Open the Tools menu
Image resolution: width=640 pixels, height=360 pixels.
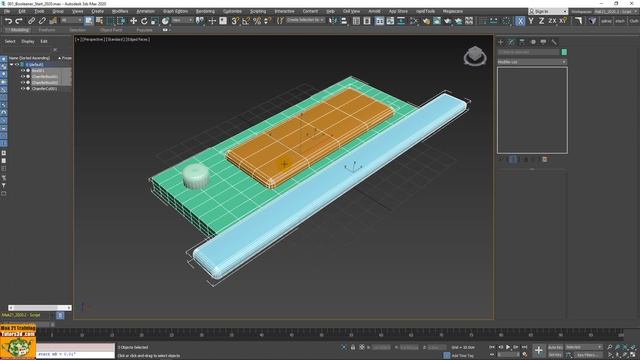point(39,11)
